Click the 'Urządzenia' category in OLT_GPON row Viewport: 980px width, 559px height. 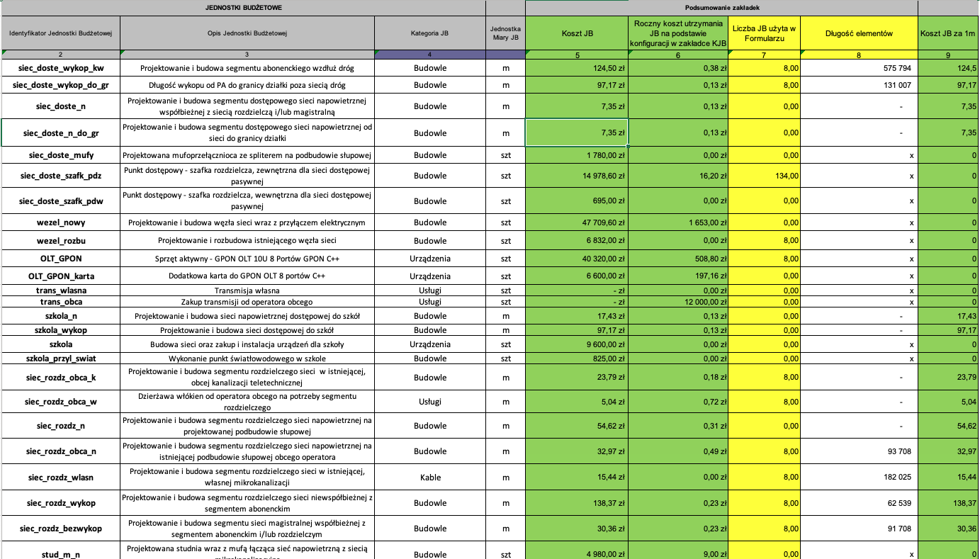(430, 258)
